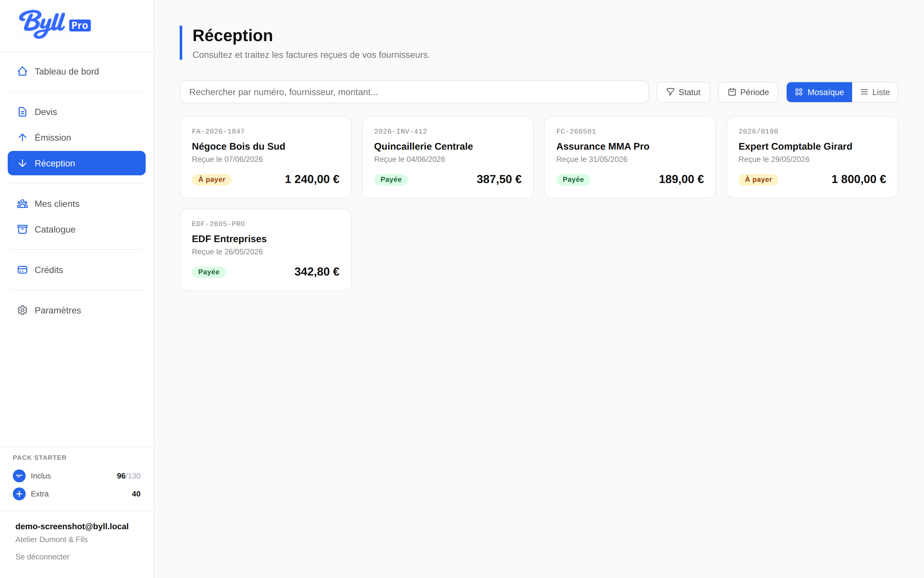This screenshot has width=924, height=578.
Task: Go to Tableau de bord
Action: [x=77, y=72]
